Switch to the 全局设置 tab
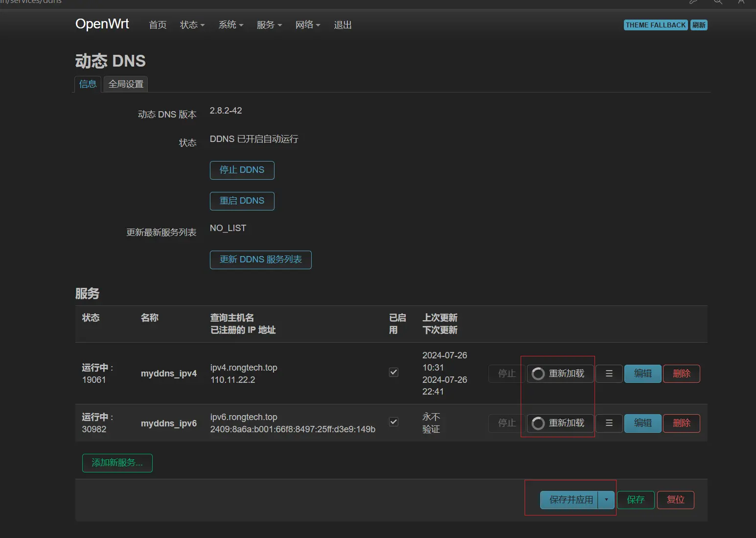This screenshot has width=756, height=538. point(126,84)
